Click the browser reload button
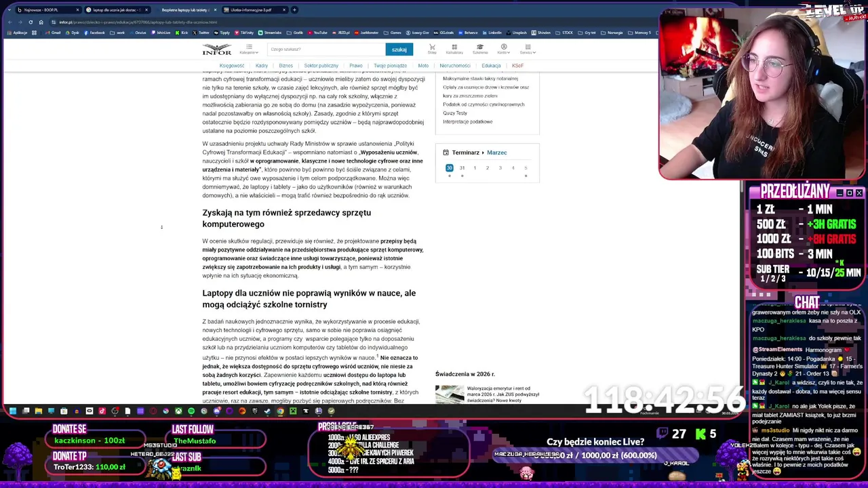This screenshot has height=488, width=868. [x=31, y=22]
